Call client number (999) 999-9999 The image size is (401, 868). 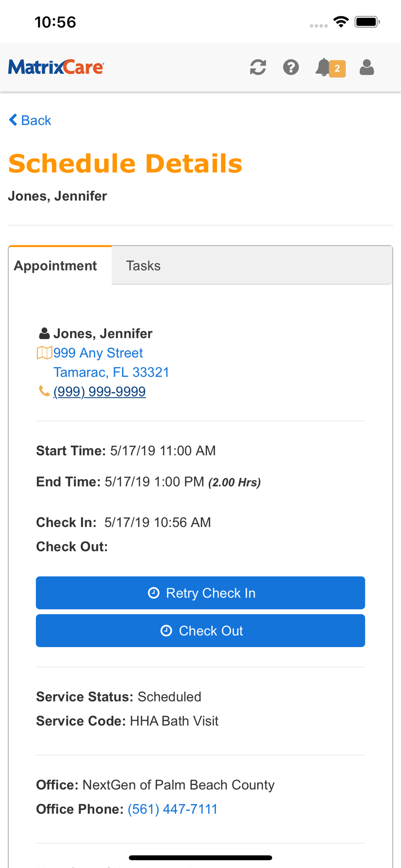(x=99, y=391)
